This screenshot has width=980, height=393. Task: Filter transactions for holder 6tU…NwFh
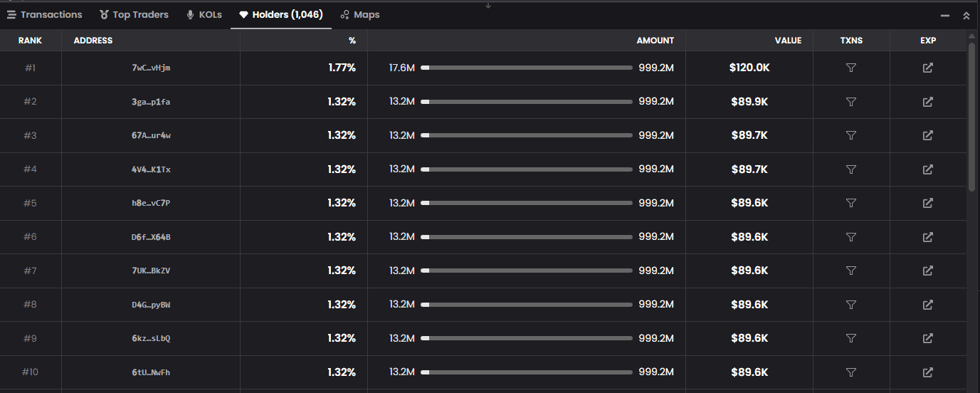pyautogui.click(x=850, y=372)
